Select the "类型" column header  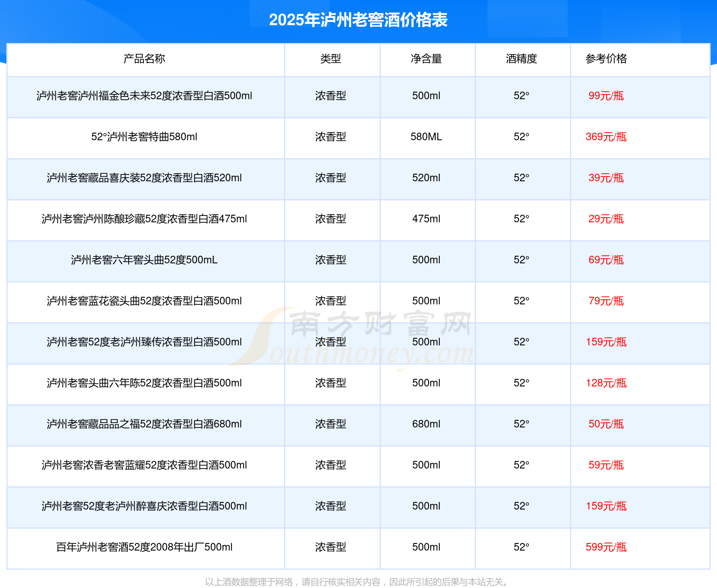click(331, 59)
